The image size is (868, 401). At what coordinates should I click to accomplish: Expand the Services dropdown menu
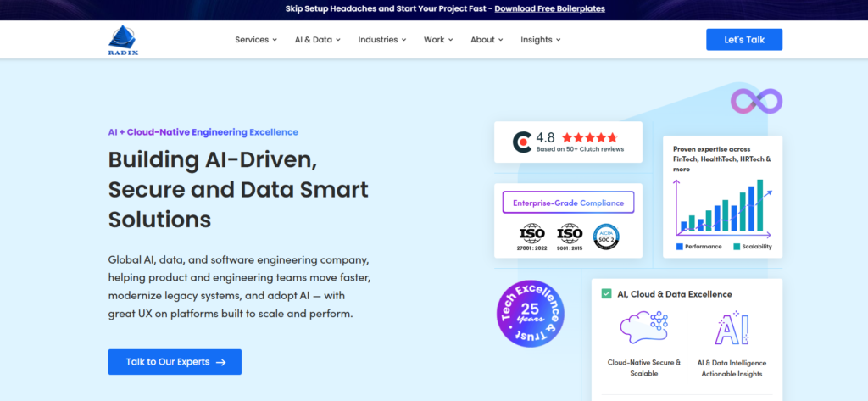(x=256, y=40)
